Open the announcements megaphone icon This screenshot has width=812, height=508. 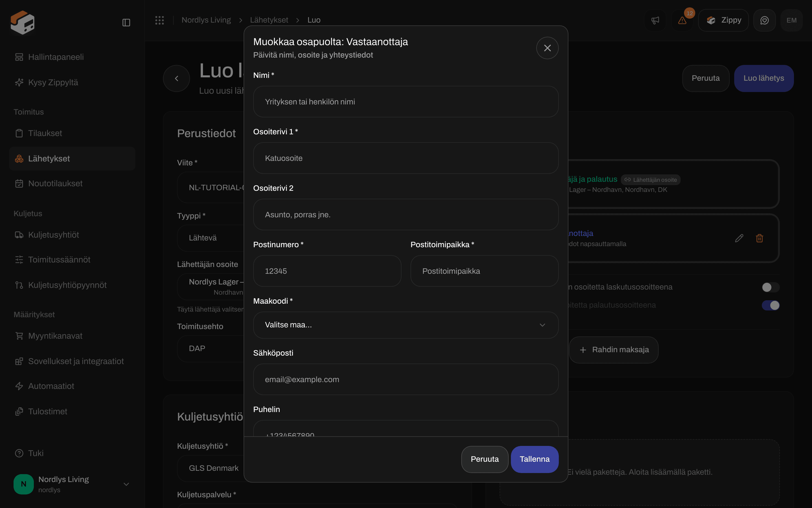click(x=655, y=21)
